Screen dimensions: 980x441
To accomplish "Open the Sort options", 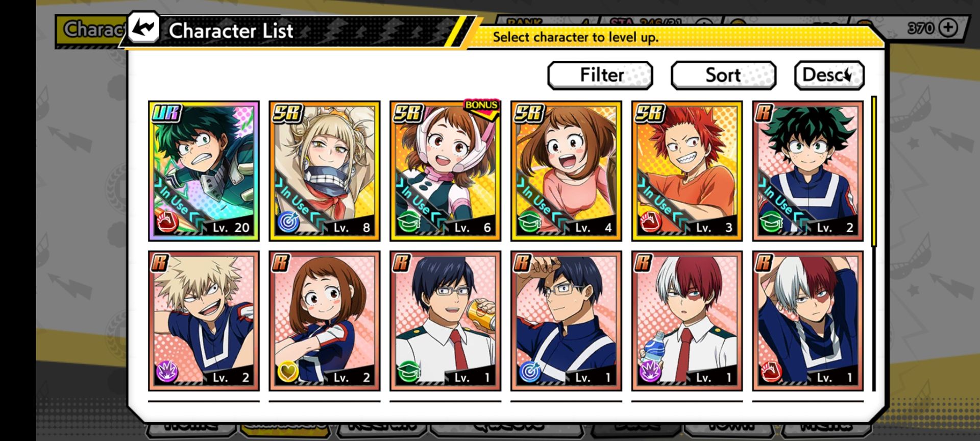I will click(x=723, y=76).
